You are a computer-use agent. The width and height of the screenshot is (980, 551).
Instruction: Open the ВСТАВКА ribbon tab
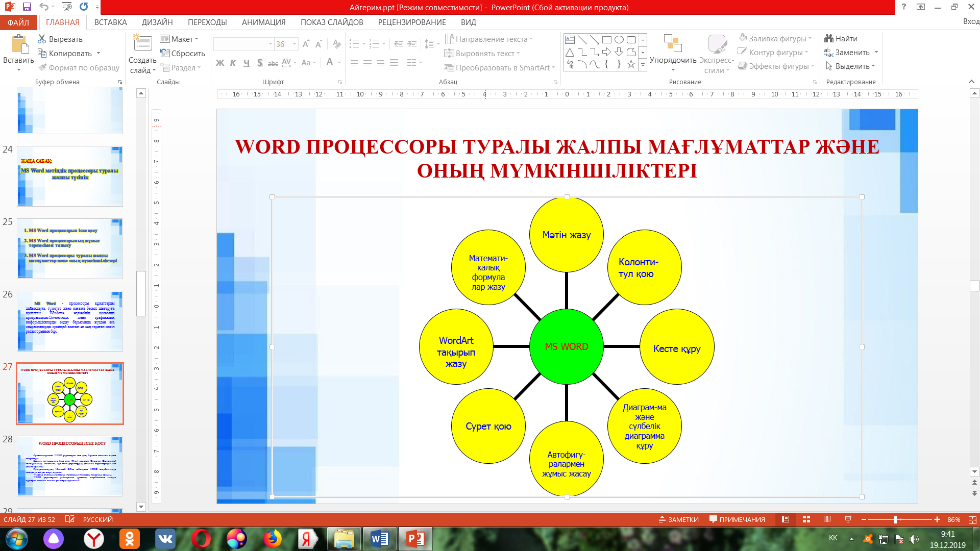[110, 22]
